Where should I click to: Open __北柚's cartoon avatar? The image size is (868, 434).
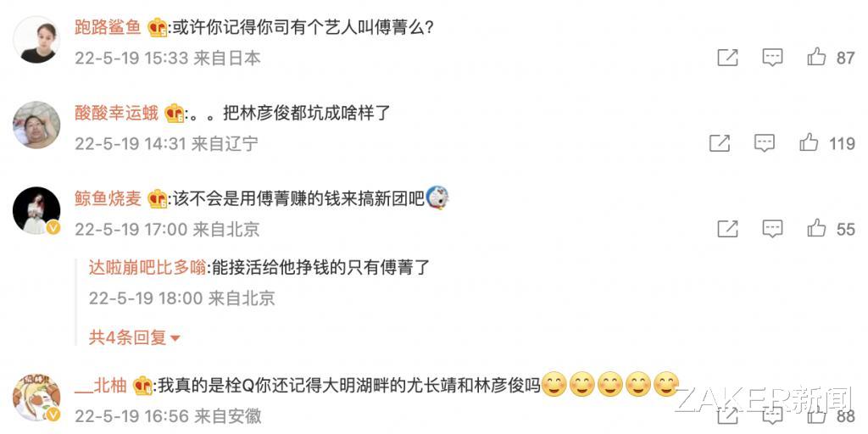(36, 398)
